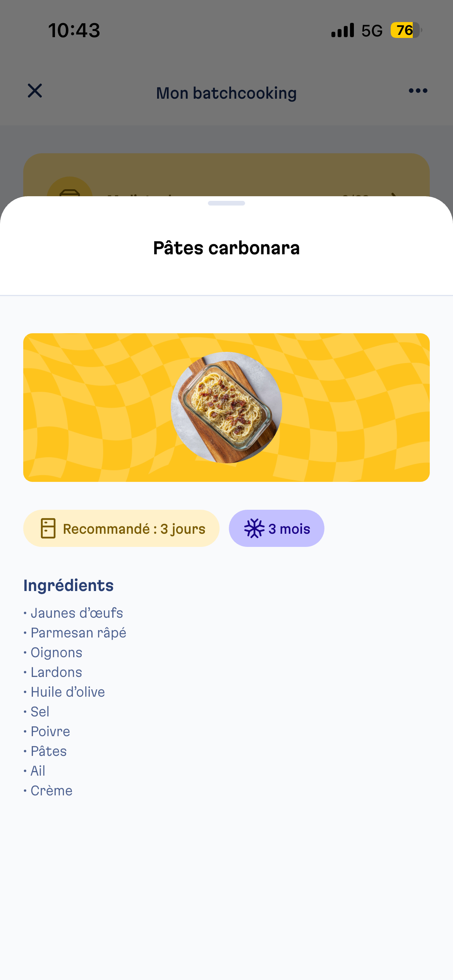Image resolution: width=453 pixels, height=980 pixels.
Task: Tap the "Mon batchcooking" header title
Action: click(226, 93)
